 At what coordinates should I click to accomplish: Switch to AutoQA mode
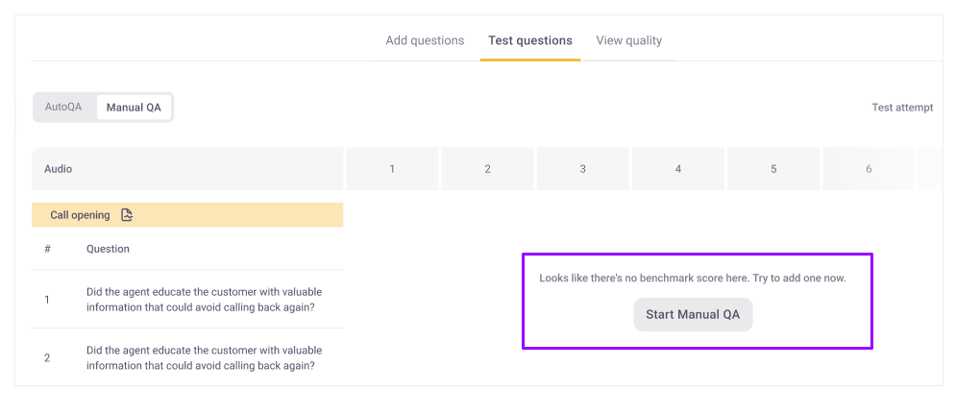(x=63, y=107)
